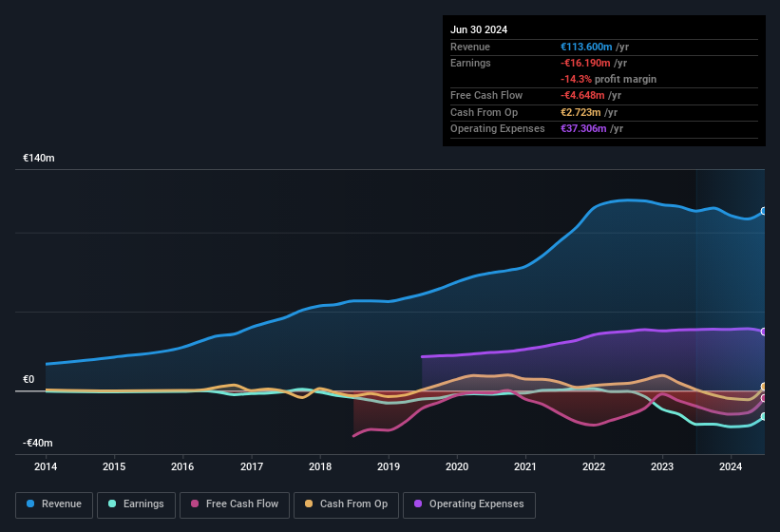Viewport: 780px width, 532px height.
Task: Toggle the Earnings legend button
Action: (136, 504)
